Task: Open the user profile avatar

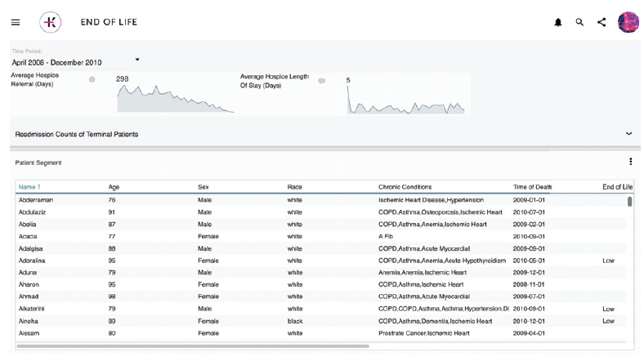Action: coord(628,22)
